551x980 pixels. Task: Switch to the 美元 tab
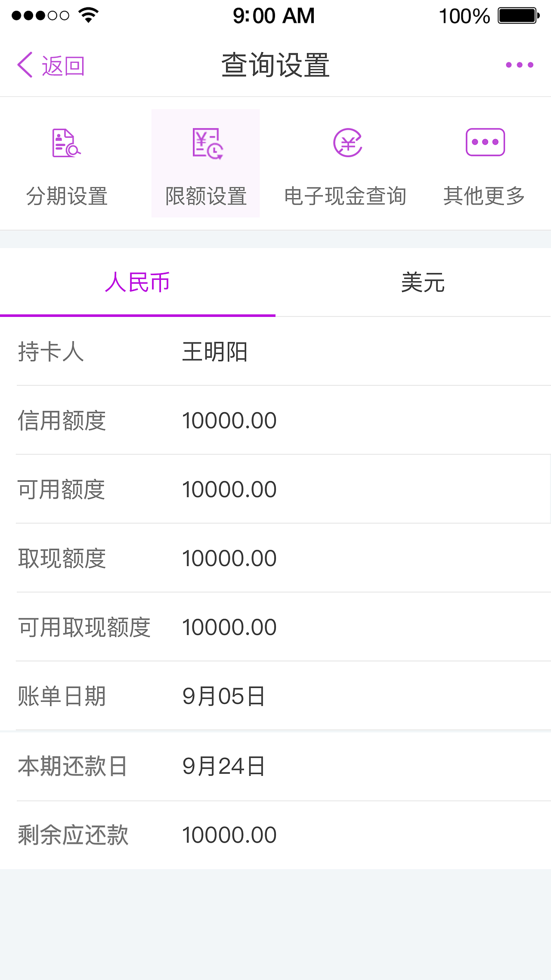click(x=413, y=282)
